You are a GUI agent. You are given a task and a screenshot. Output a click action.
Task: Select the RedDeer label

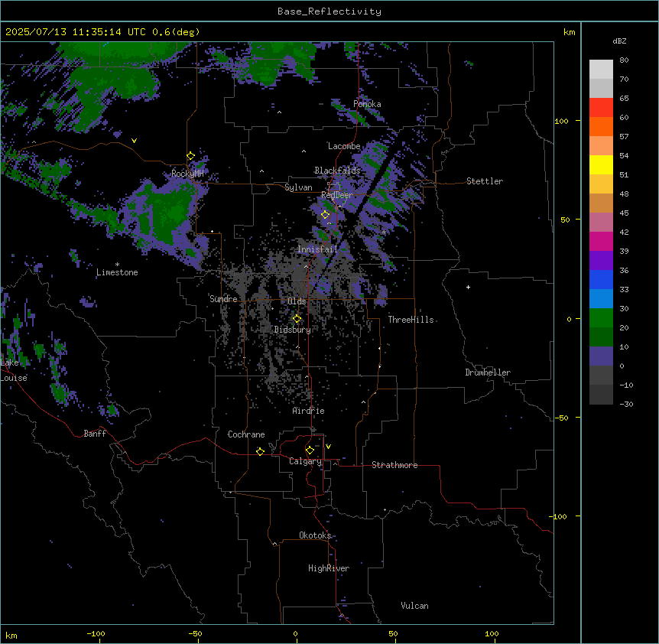[x=337, y=195]
